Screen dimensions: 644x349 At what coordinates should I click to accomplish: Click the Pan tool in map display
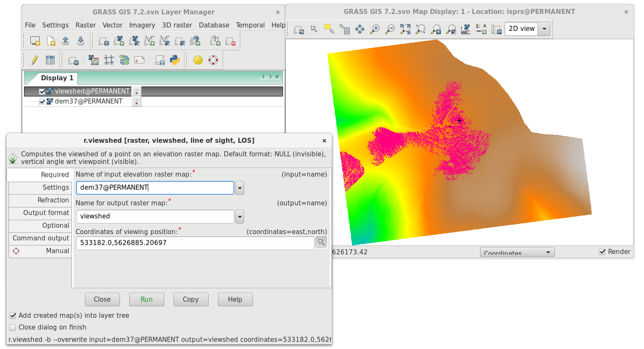[360, 29]
